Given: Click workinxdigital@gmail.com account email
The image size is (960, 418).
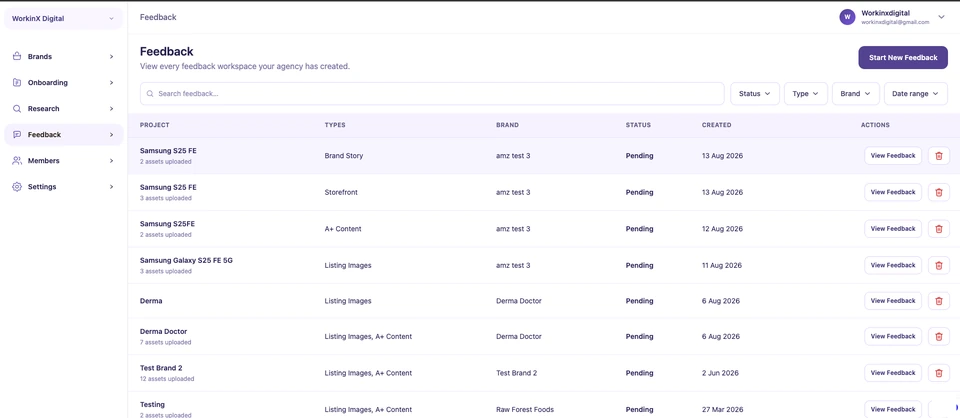Looking at the screenshot, I should (x=895, y=22).
